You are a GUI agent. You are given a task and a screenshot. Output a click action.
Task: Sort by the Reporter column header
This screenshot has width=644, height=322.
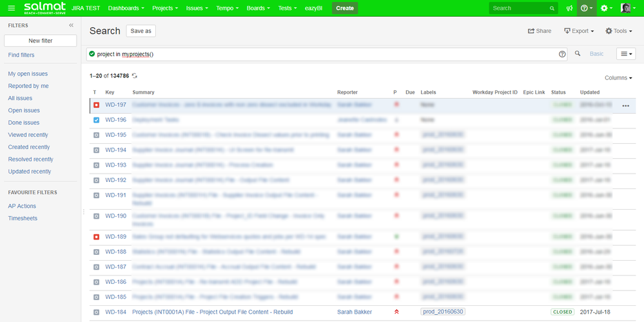point(347,92)
